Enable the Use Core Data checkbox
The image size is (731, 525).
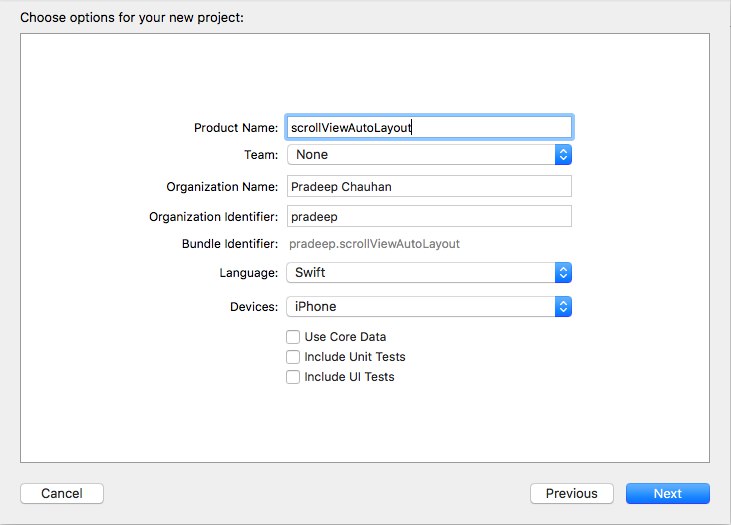[x=293, y=337]
